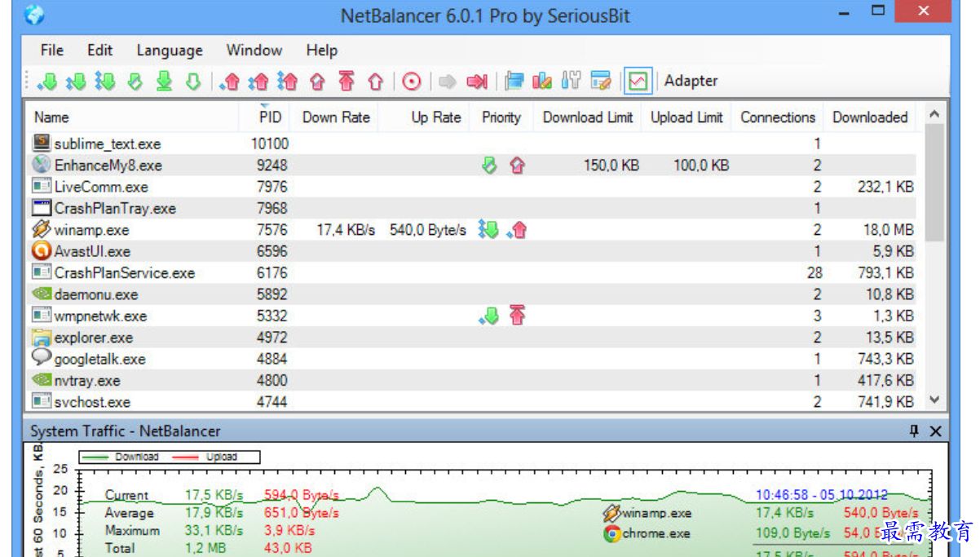Close the System Traffic panel
Screen dimensions: 980x557
935,431
